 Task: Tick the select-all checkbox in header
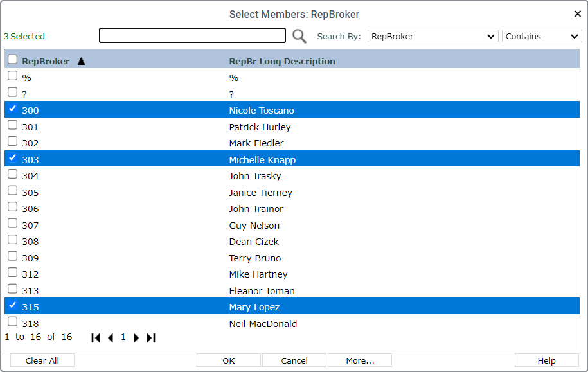[13, 59]
